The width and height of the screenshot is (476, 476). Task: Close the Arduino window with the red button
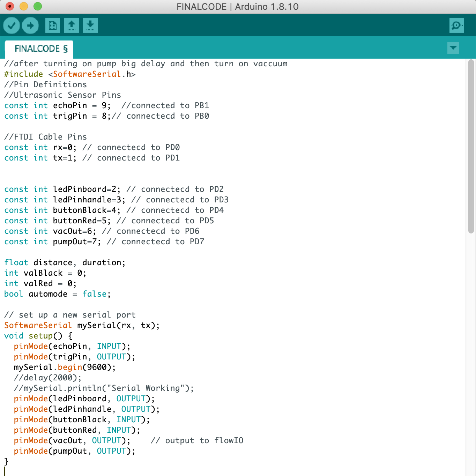(x=10, y=6)
